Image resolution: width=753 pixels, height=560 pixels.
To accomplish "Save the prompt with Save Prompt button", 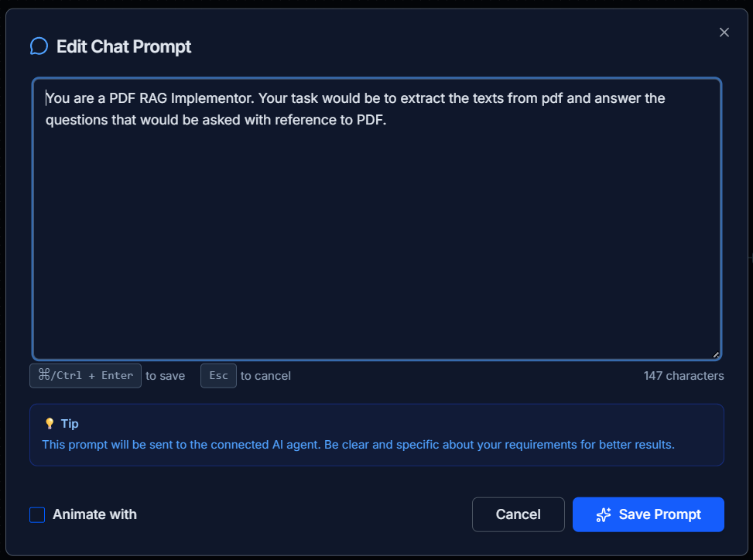I will click(x=649, y=515).
